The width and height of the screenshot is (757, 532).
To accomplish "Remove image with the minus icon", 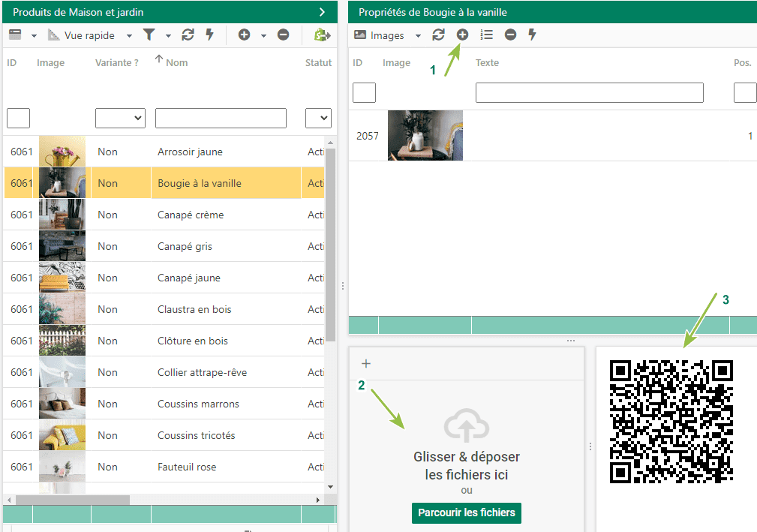I will pyautogui.click(x=511, y=35).
